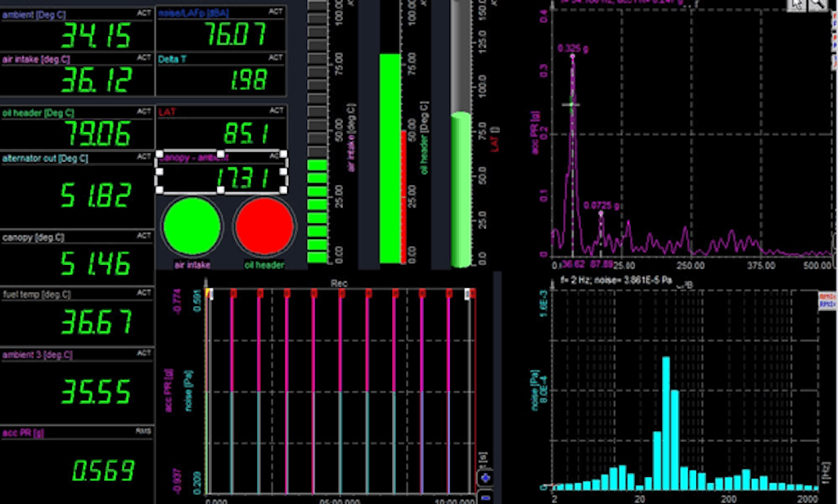The height and width of the screenshot is (504, 838).
Task: Click the 87.89 cursor frequency label
Action: point(601,264)
